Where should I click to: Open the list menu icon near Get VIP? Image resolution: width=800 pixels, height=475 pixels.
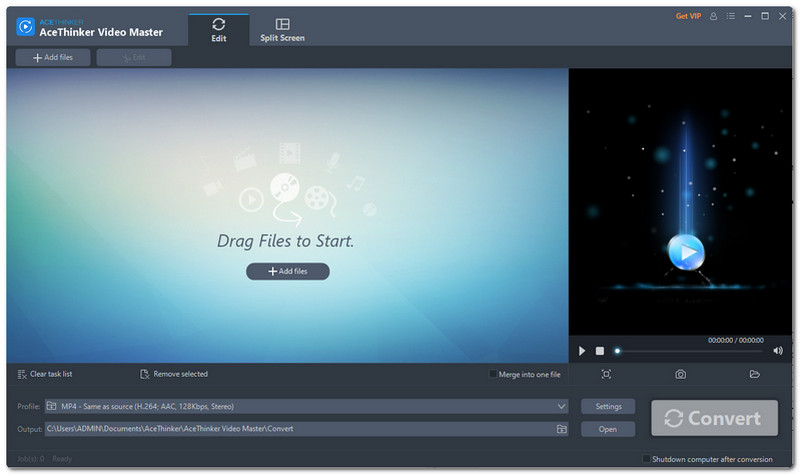731,16
